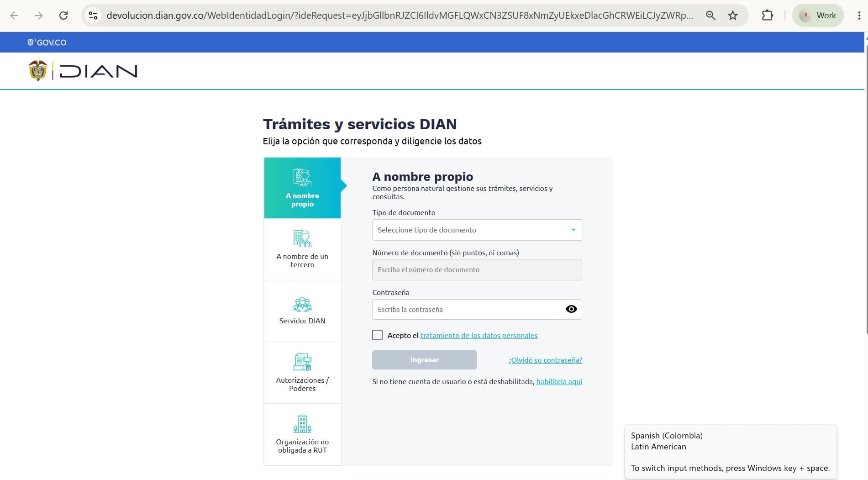
Task: Open the Tipo de documento dropdown
Action: [x=477, y=230]
